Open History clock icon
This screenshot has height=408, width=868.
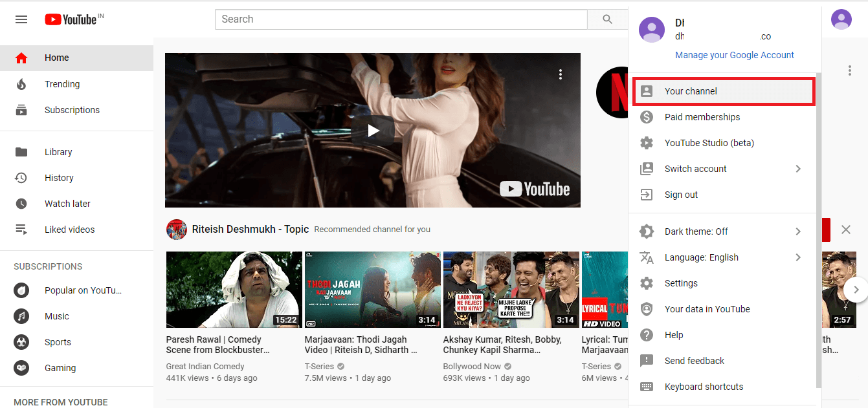pyautogui.click(x=21, y=178)
